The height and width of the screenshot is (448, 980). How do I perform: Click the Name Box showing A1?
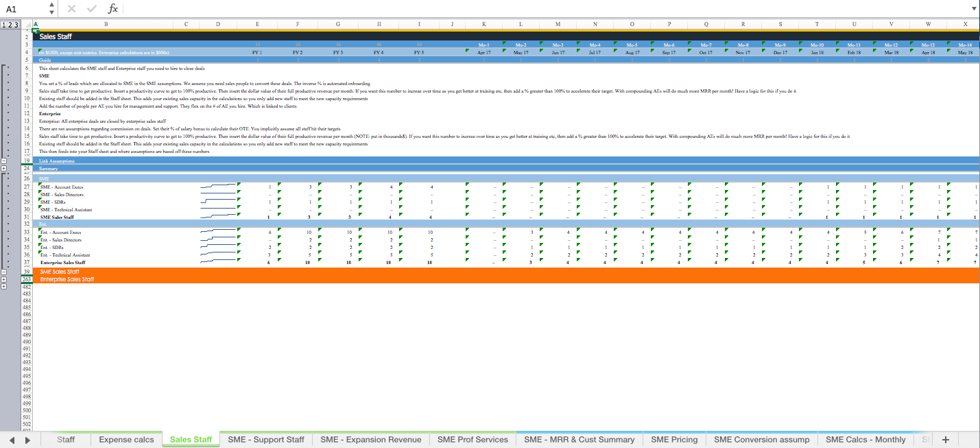click(24, 9)
